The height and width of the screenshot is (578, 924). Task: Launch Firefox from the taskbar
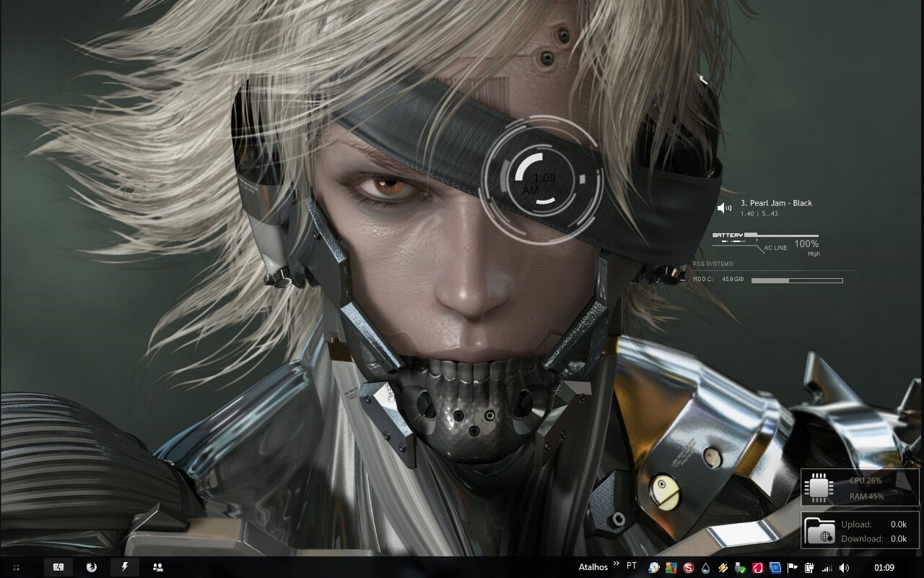[x=91, y=567]
